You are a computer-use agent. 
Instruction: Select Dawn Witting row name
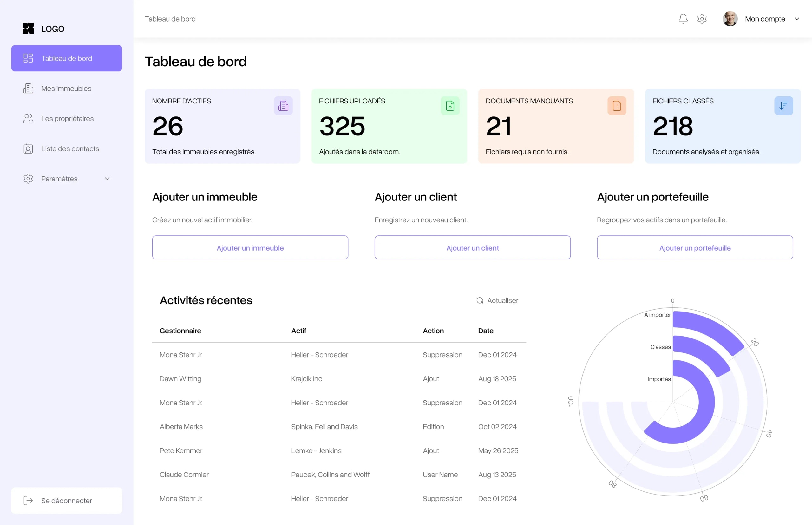(180, 379)
